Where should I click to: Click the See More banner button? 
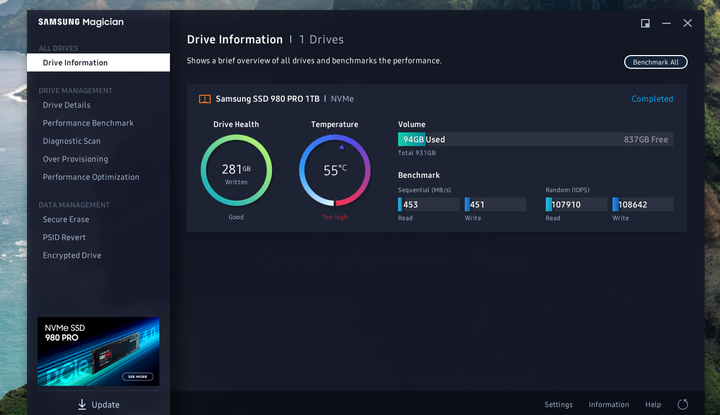coord(137,376)
